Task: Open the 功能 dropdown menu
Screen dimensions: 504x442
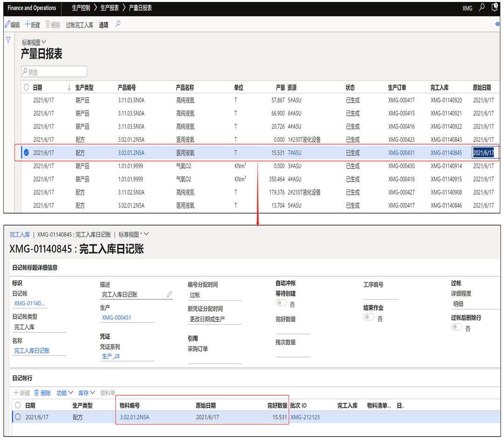Action: (64, 393)
